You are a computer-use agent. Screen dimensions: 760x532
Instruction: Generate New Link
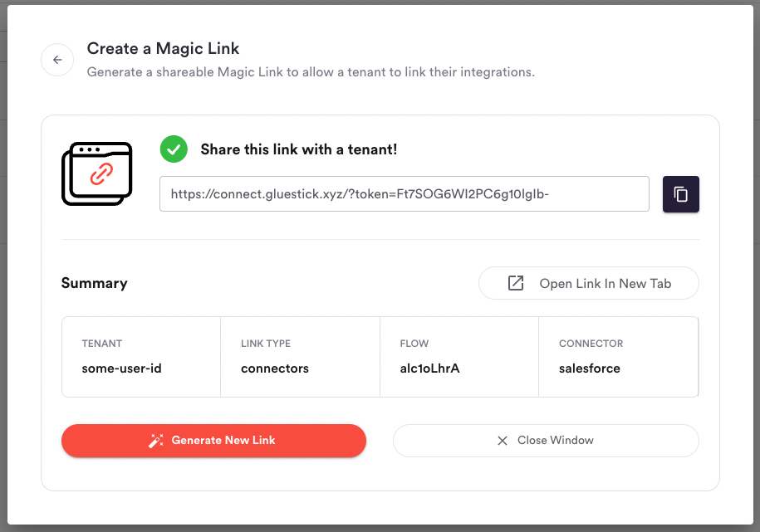click(213, 441)
